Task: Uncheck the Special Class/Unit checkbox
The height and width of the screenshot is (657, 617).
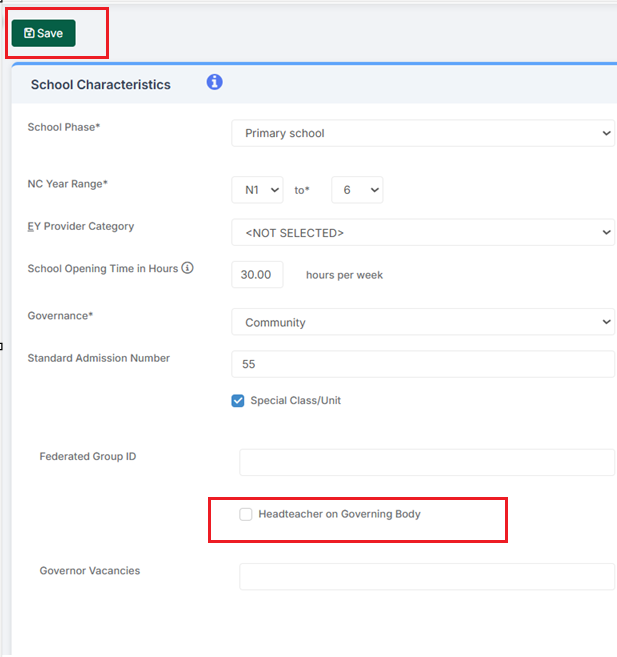Action: point(238,401)
